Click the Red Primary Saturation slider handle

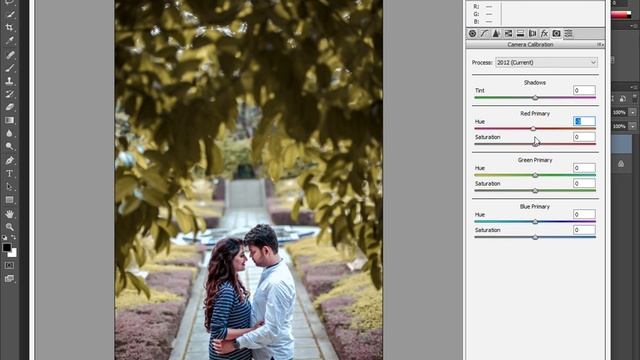pos(535,144)
